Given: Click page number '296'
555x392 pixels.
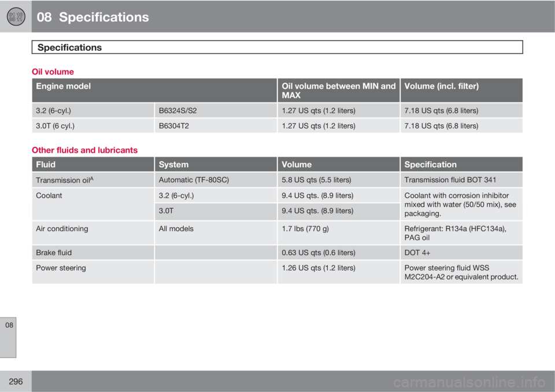Looking at the screenshot, I should pos(16,382).
